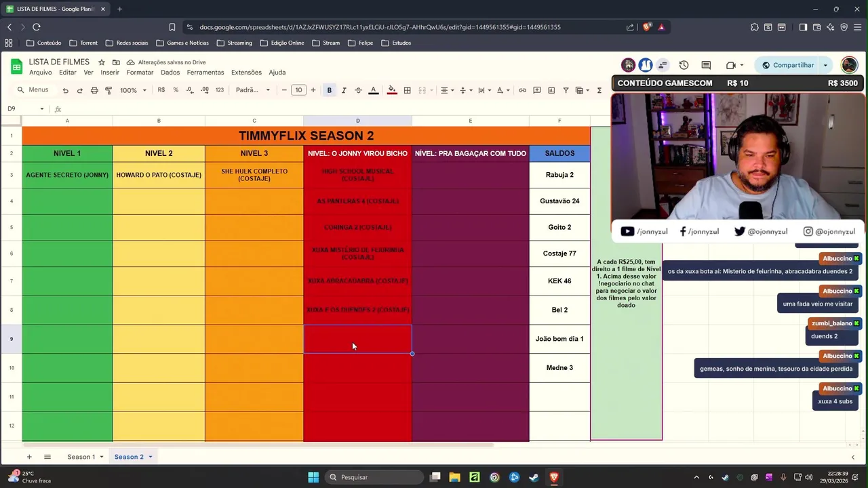Click the Move to folder icon
The image size is (868, 488).
pos(116,62)
